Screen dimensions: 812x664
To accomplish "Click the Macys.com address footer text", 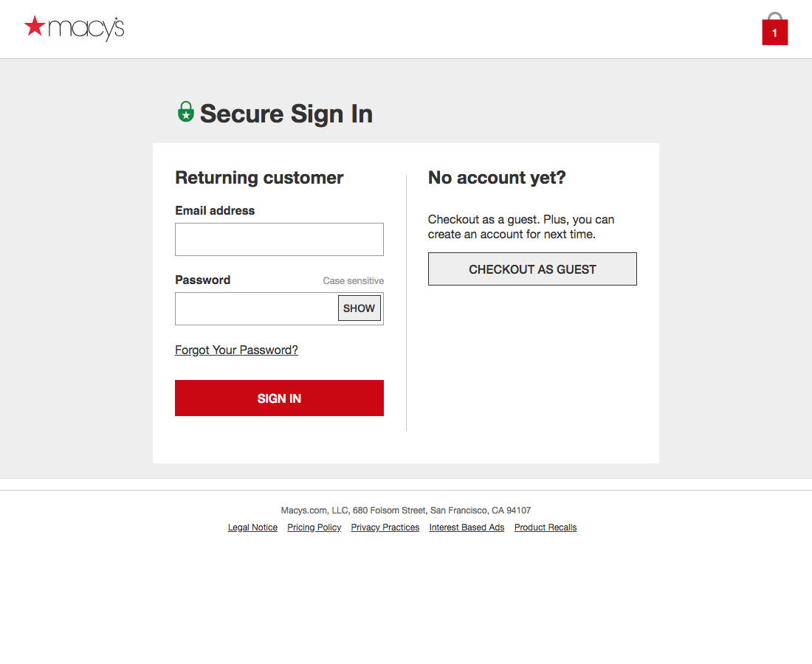I will coord(405,510).
